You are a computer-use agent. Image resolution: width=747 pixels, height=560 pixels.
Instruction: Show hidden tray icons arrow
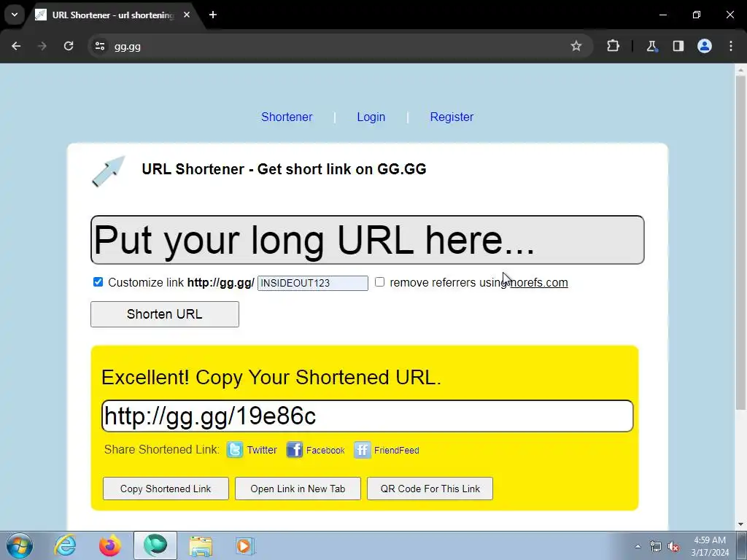(x=638, y=546)
